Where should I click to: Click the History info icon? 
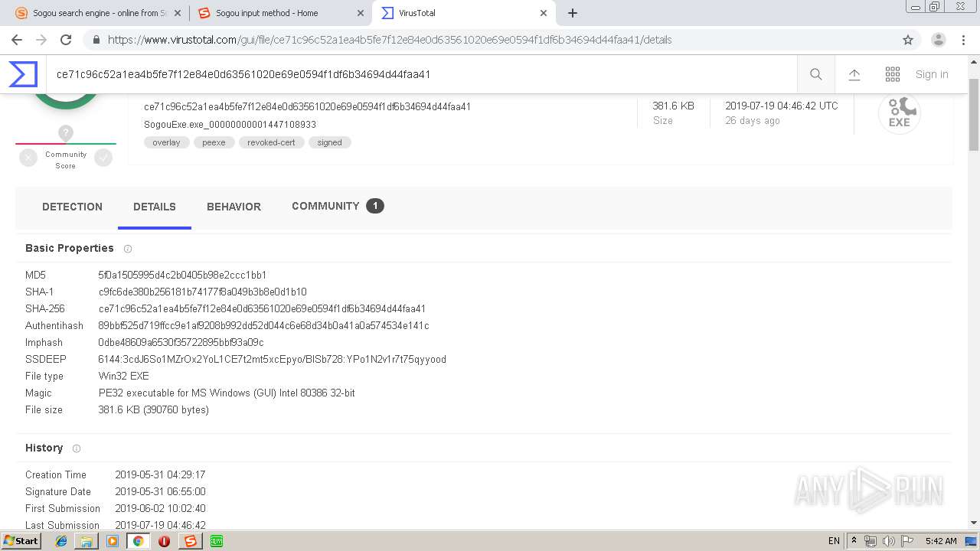[77, 448]
